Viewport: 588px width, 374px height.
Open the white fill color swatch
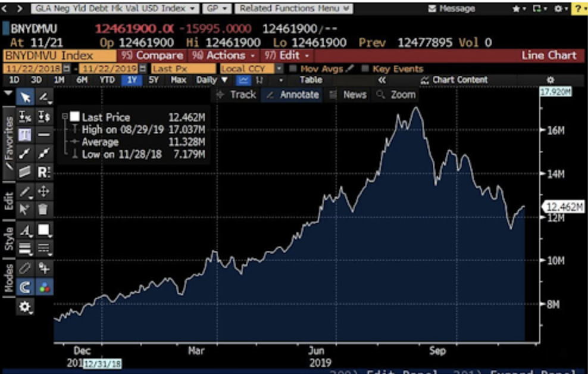(x=43, y=230)
